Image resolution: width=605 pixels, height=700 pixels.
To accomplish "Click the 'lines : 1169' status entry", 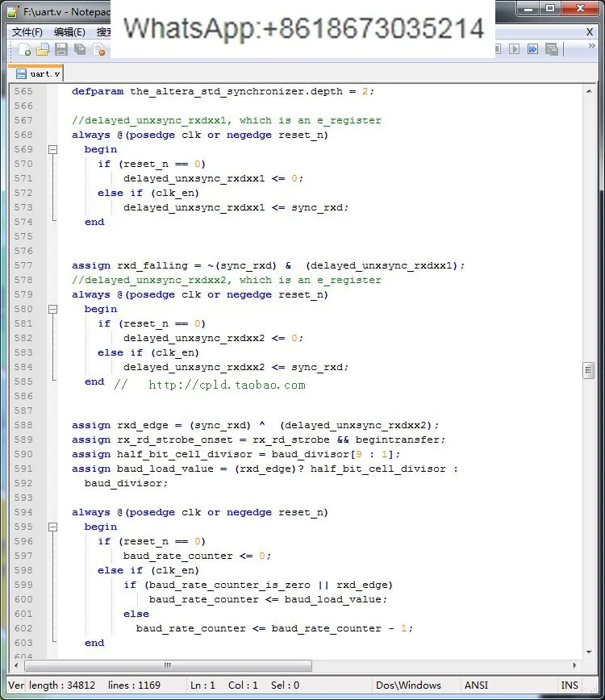I will pyautogui.click(x=134, y=685).
